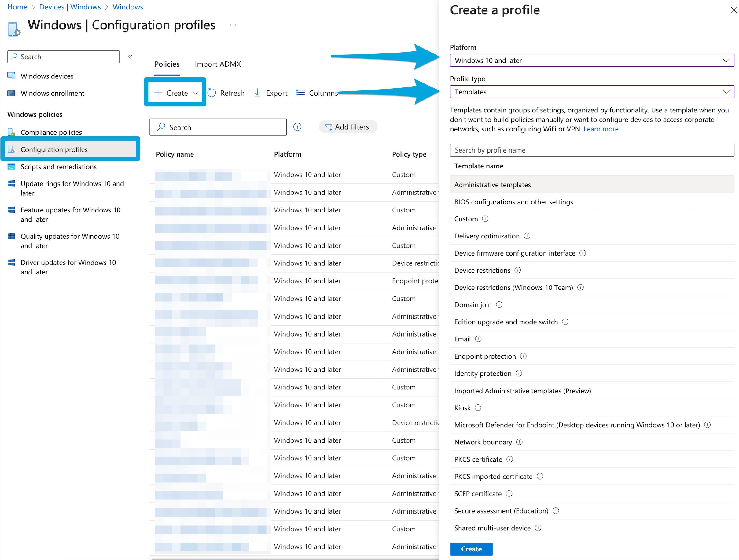
Task: Click the Windows enrollment sidebar icon
Action: pos(11,93)
